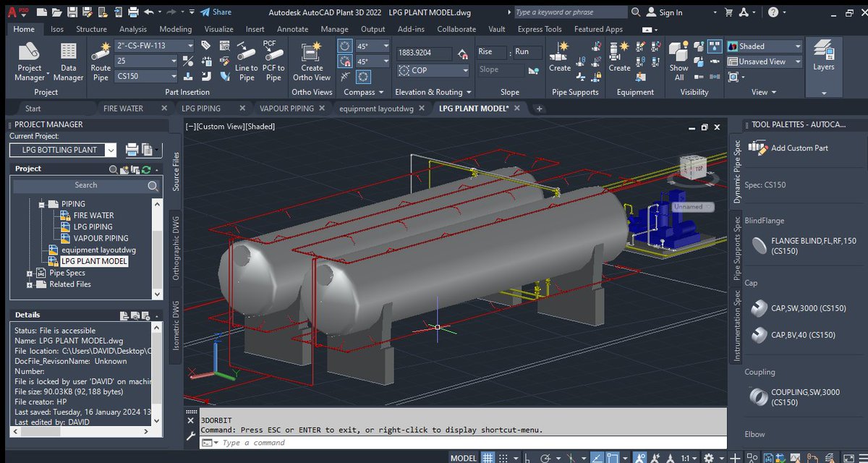Click the printer icon in Project Manager
The height and width of the screenshot is (463, 868).
132,150
